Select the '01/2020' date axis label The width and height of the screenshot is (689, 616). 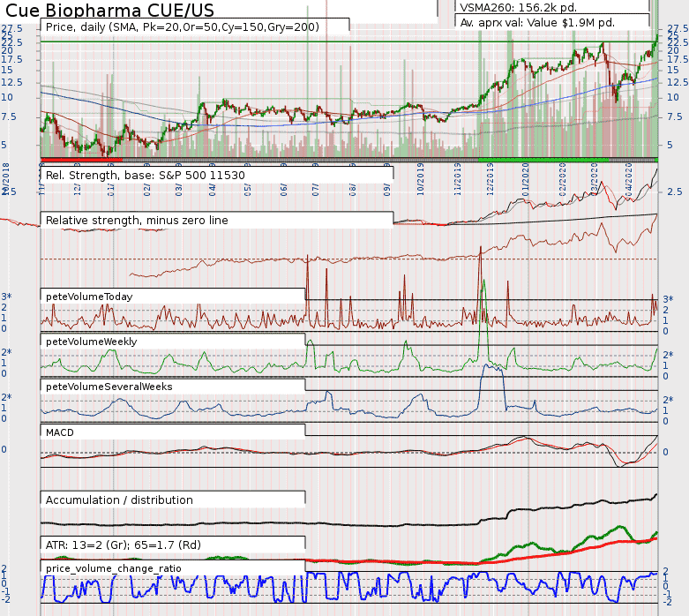[526, 179]
